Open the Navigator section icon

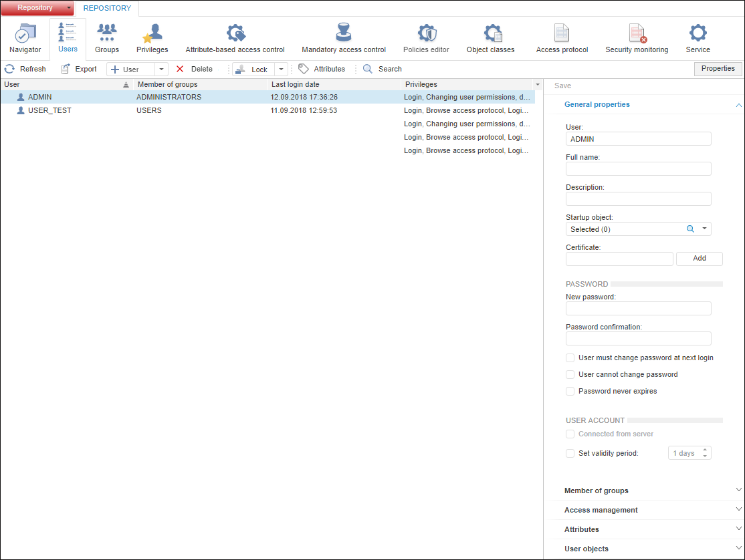(x=25, y=34)
